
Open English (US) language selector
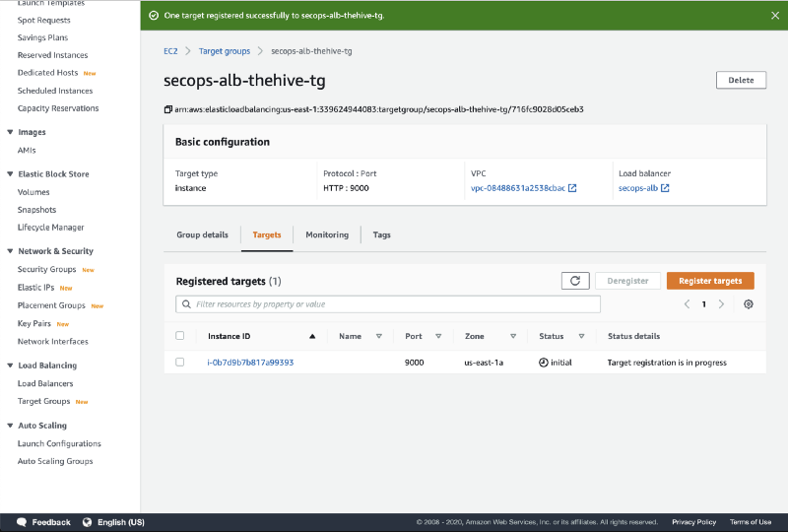113,522
